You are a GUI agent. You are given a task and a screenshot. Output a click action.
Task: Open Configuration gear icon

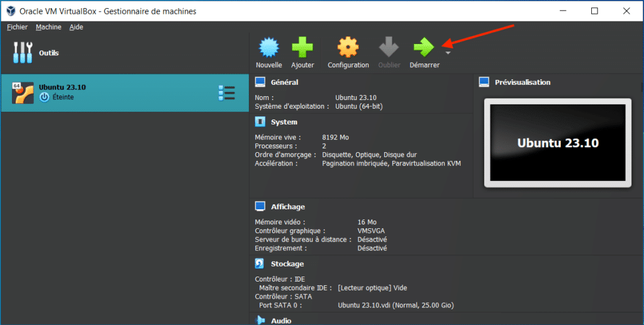point(348,47)
